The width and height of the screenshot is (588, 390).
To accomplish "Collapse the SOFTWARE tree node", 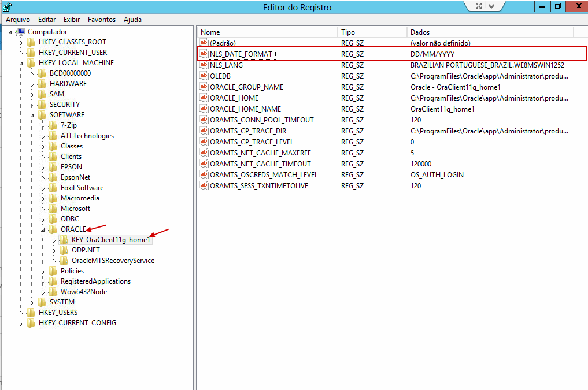I will (x=32, y=116).
